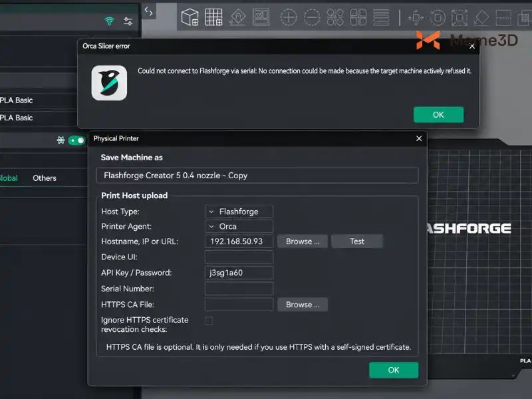This screenshot has width=532, height=399.
Task: Open the Printer Agent dropdown showing Orca
Action: [239, 226]
